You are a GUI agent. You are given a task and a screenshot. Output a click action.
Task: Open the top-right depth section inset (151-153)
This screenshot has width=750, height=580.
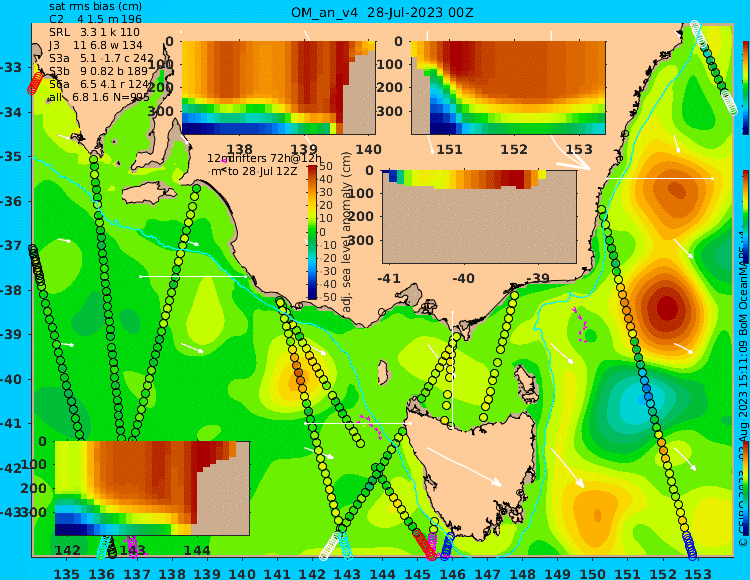point(508,88)
